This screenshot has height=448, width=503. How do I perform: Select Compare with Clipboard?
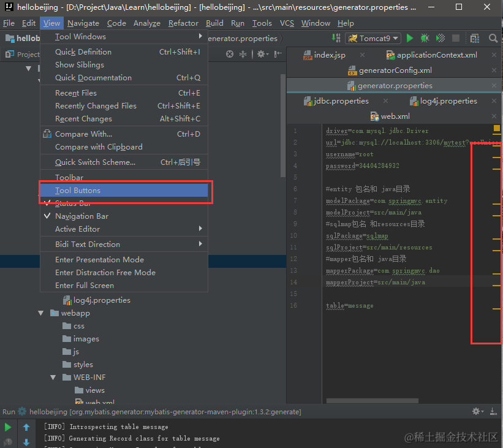pyautogui.click(x=100, y=146)
